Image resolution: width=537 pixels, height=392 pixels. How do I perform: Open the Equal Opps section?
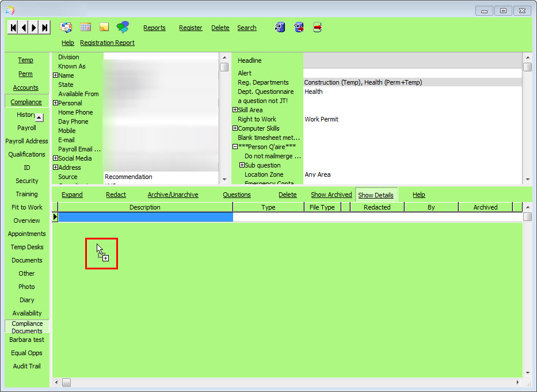tap(26, 353)
